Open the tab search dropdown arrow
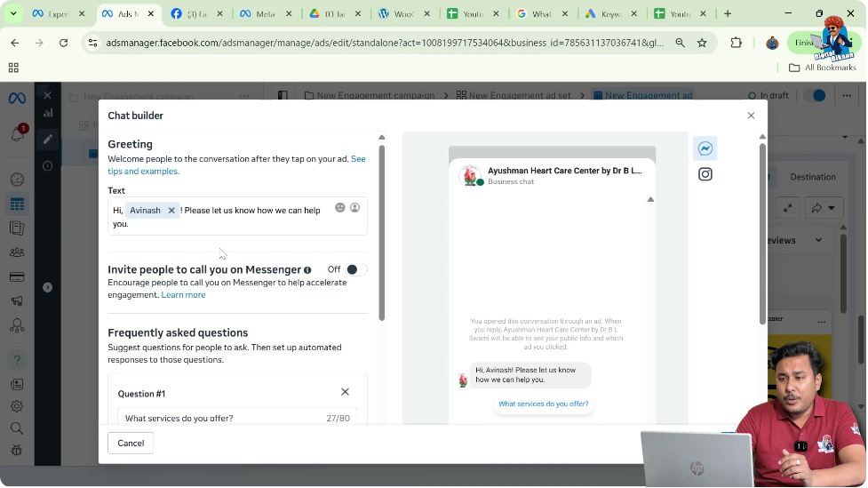 13,14
